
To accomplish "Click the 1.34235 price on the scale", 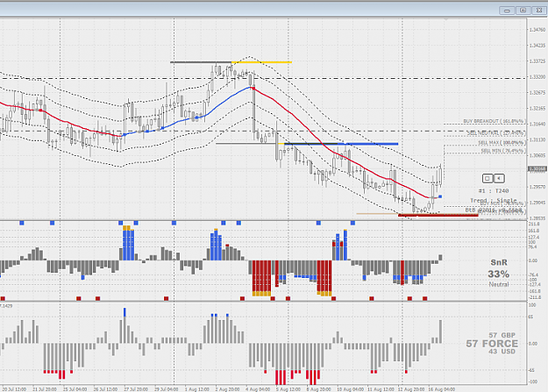I will [x=537, y=46].
